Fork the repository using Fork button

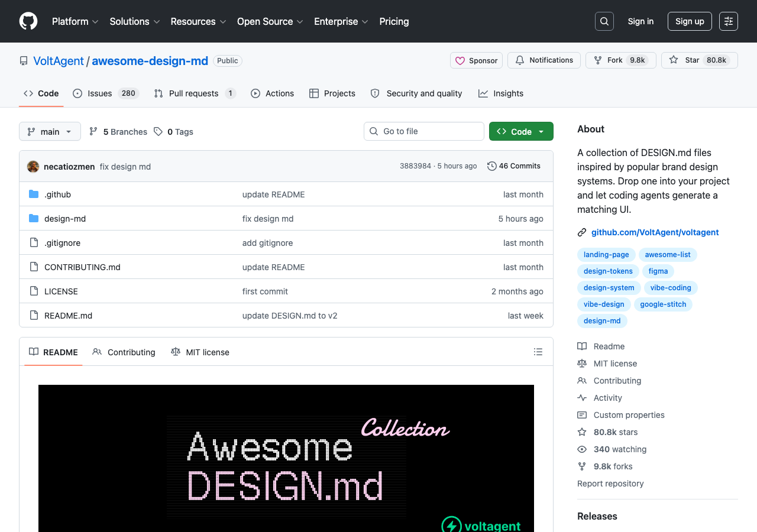point(621,60)
